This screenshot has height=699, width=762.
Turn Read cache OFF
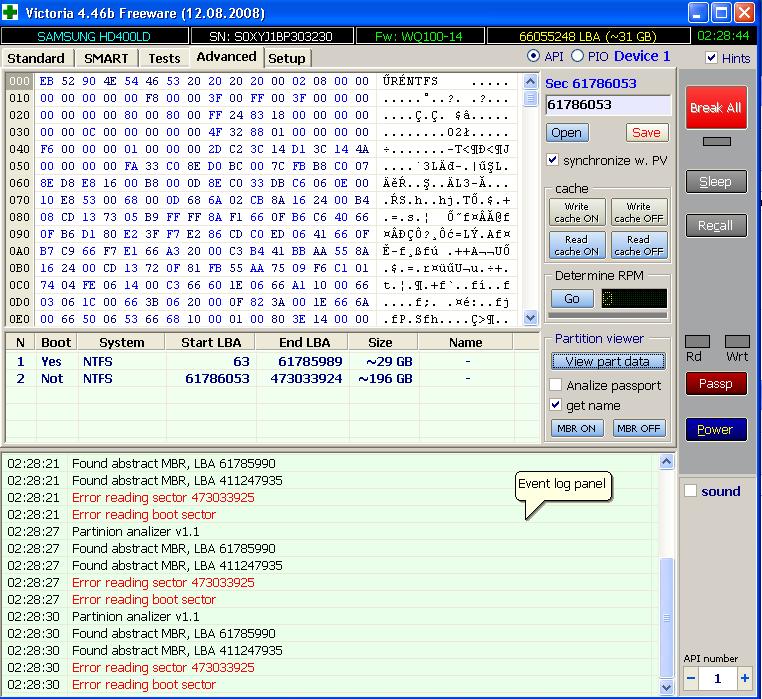point(639,245)
